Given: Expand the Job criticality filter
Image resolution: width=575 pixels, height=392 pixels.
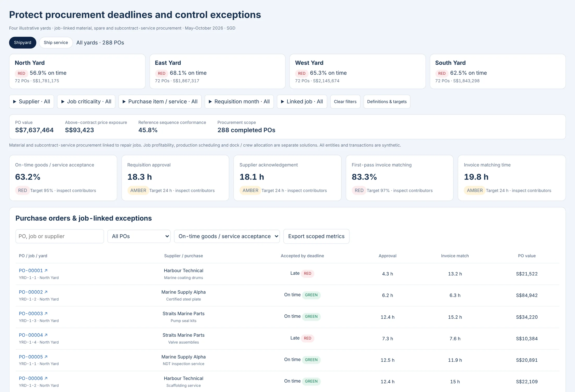Looking at the screenshot, I should point(86,102).
